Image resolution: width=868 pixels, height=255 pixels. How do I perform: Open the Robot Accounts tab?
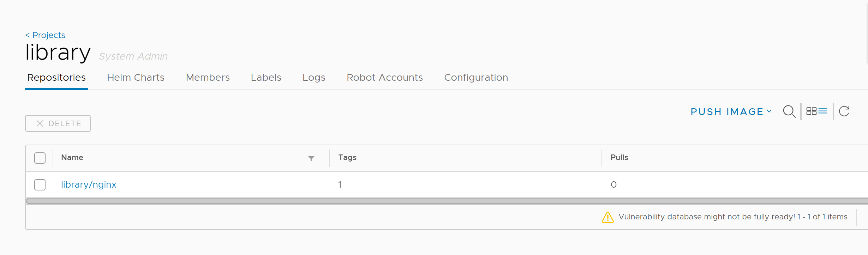point(384,78)
